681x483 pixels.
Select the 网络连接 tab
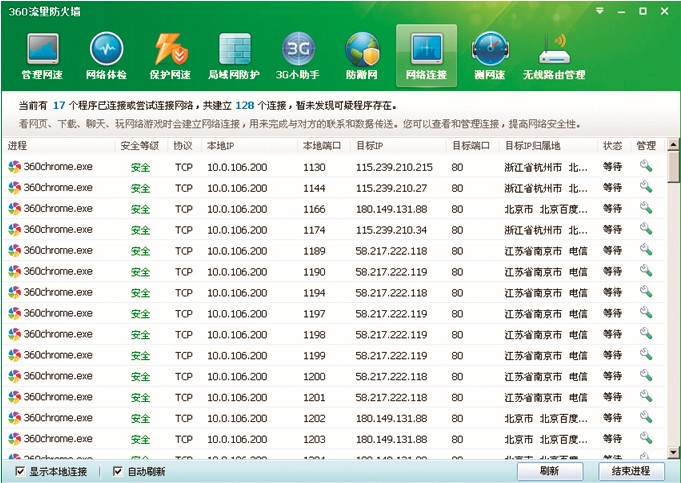coord(426,56)
